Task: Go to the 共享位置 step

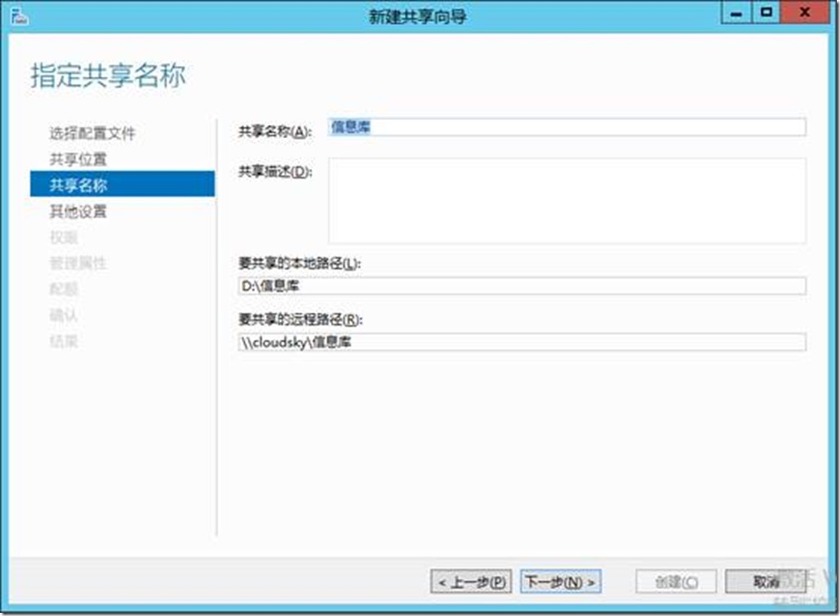Action: pyautogui.click(x=78, y=159)
